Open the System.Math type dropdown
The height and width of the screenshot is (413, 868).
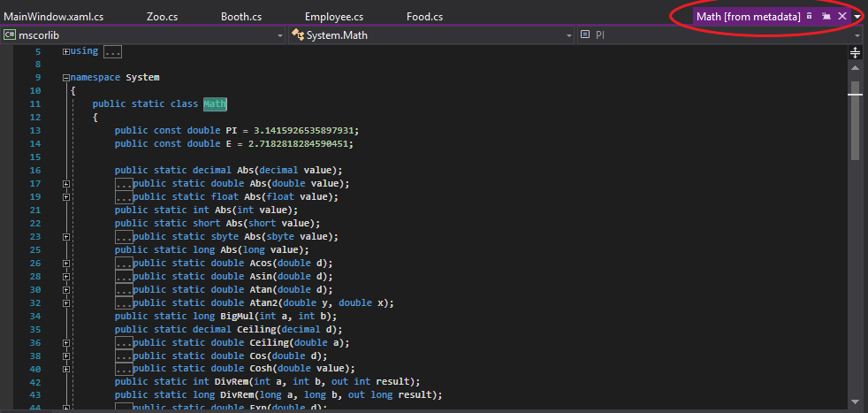[x=569, y=35]
